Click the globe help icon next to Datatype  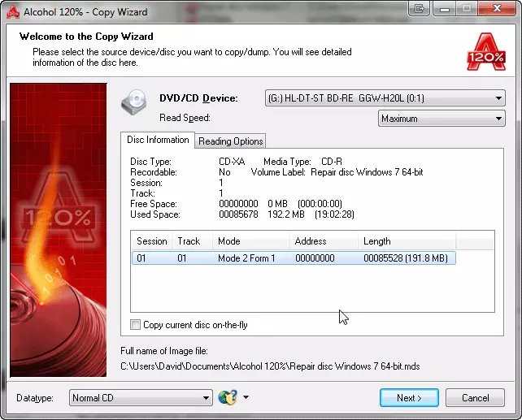click(x=227, y=398)
